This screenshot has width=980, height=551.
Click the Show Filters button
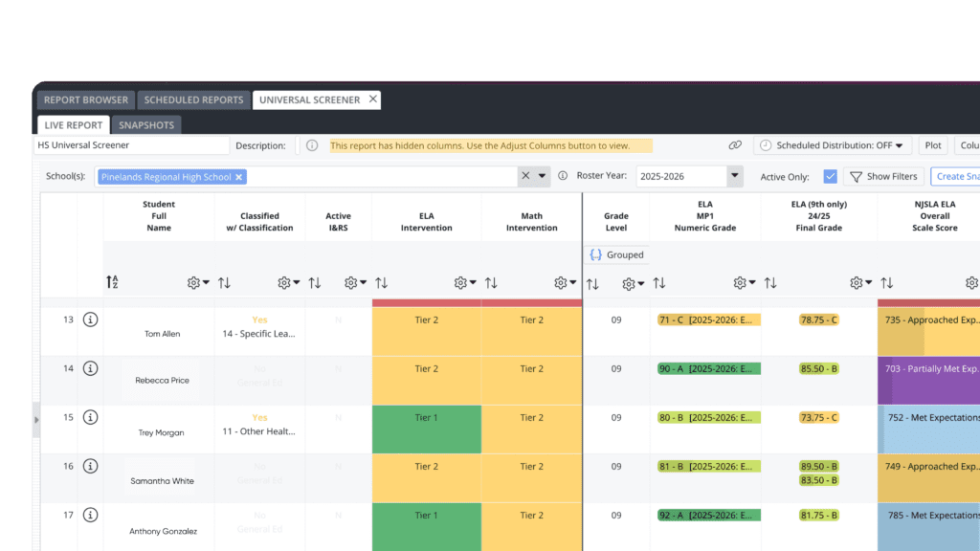(x=883, y=176)
